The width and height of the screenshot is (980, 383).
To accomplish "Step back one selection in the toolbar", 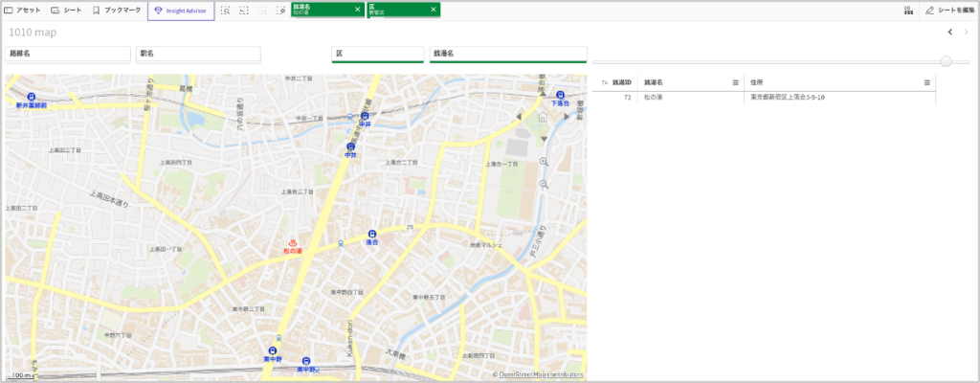I will pos(244,10).
